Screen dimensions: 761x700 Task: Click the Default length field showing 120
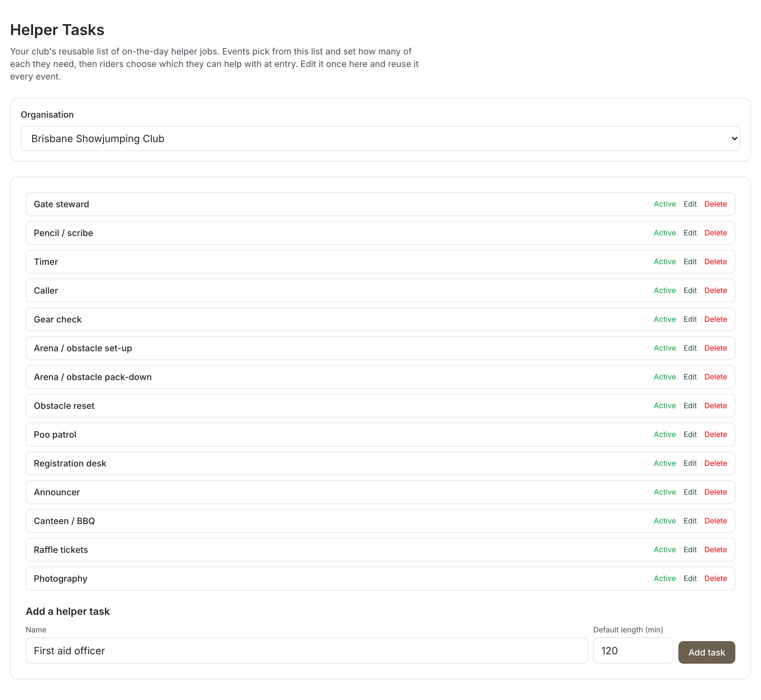tap(633, 651)
